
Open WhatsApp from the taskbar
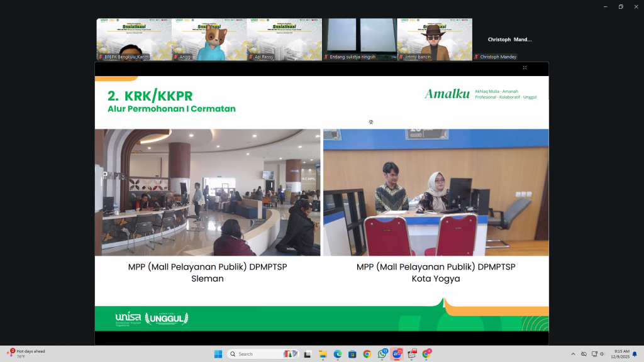point(382,354)
